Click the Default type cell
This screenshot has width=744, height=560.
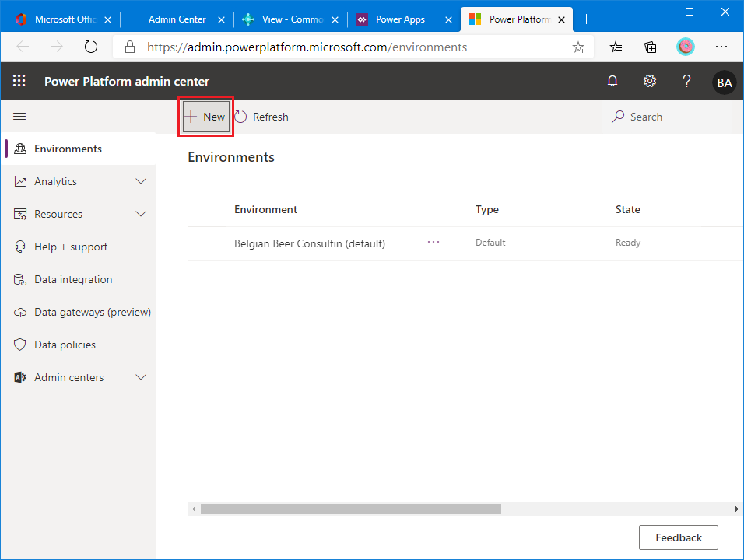click(490, 243)
